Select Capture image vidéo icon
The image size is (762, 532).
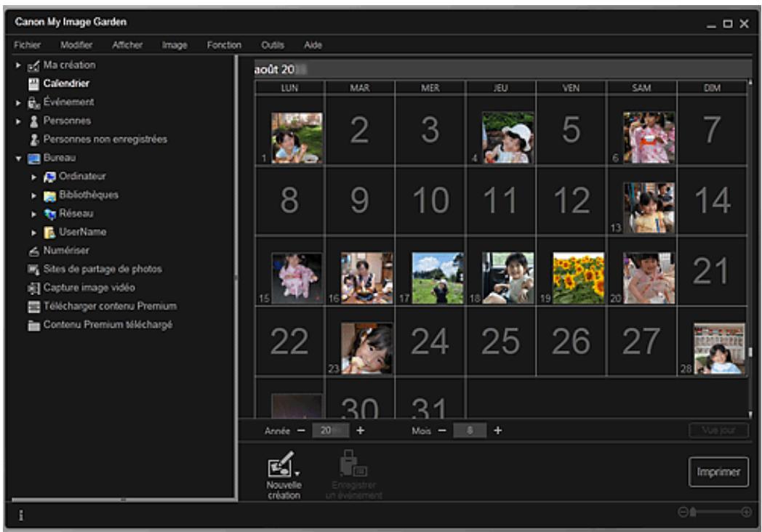pos(33,288)
